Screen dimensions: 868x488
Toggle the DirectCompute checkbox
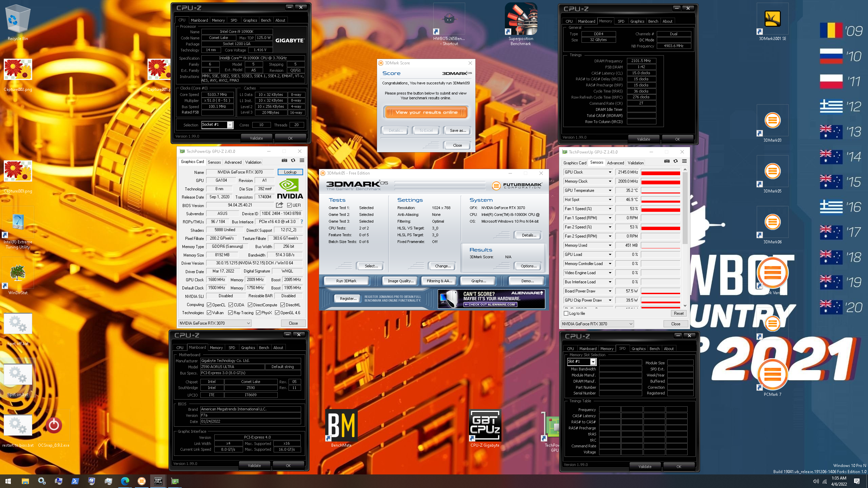click(250, 305)
